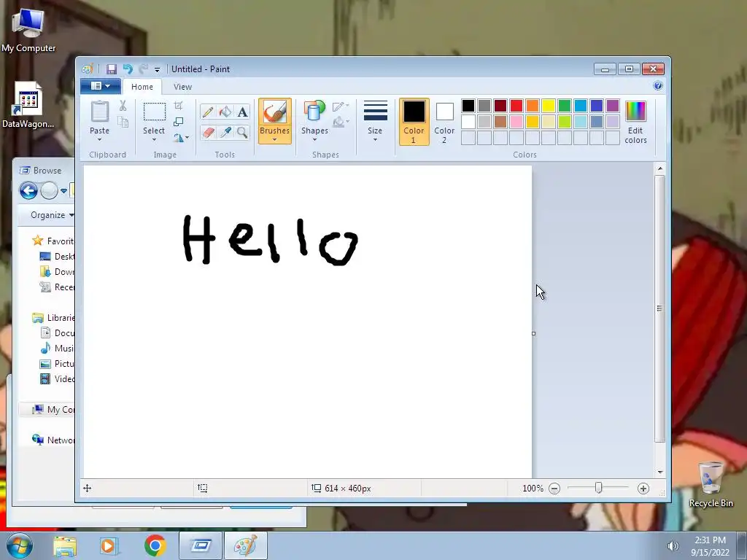Expand the Shapes dropdown arrow
This screenshot has height=560, width=747.
coord(314,139)
